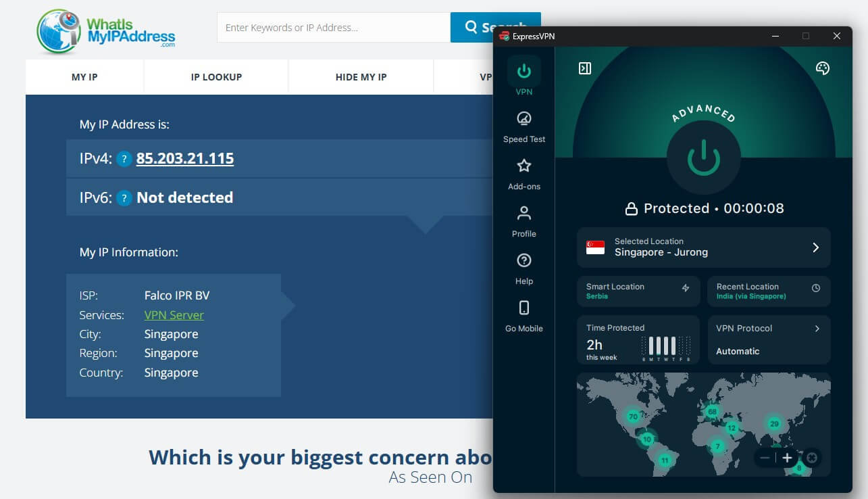
Task: Connect to Smart Location Serbia
Action: click(638, 291)
